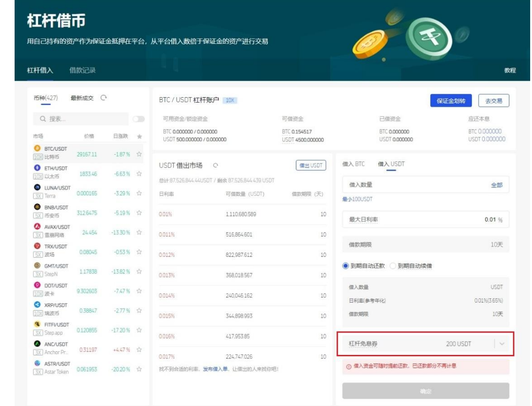Viewport: 532px width, 406px height.
Task: Click the refresh icon beside USDT 借出市场
Action: pyautogui.click(x=215, y=166)
